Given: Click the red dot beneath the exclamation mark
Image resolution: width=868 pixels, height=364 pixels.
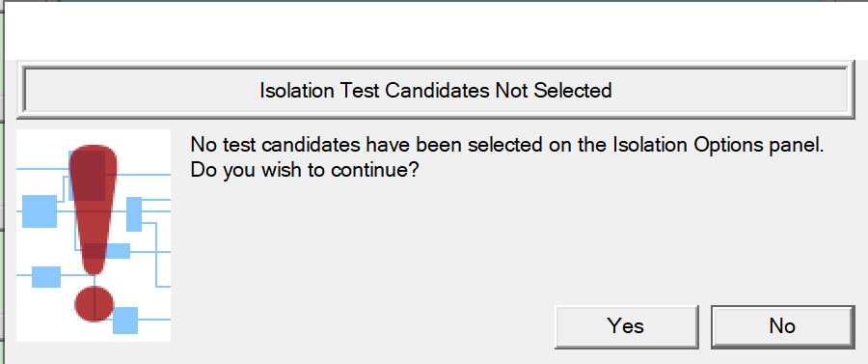Looking at the screenshot, I should point(95,303).
